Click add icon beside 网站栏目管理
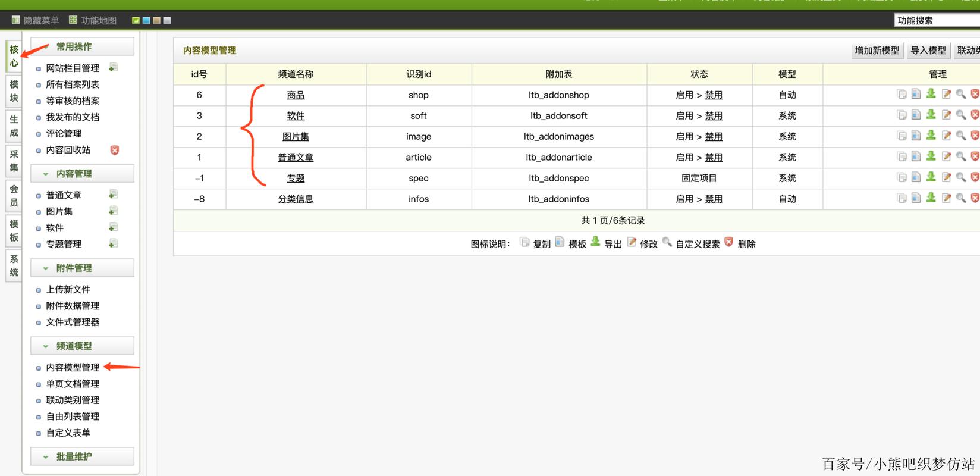The width and height of the screenshot is (980, 476). click(x=114, y=68)
